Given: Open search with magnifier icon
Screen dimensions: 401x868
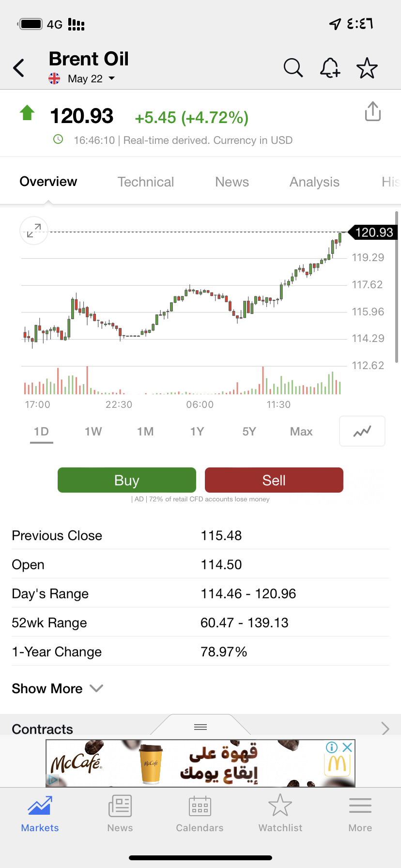Looking at the screenshot, I should pyautogui.click(x=293, y=68).
